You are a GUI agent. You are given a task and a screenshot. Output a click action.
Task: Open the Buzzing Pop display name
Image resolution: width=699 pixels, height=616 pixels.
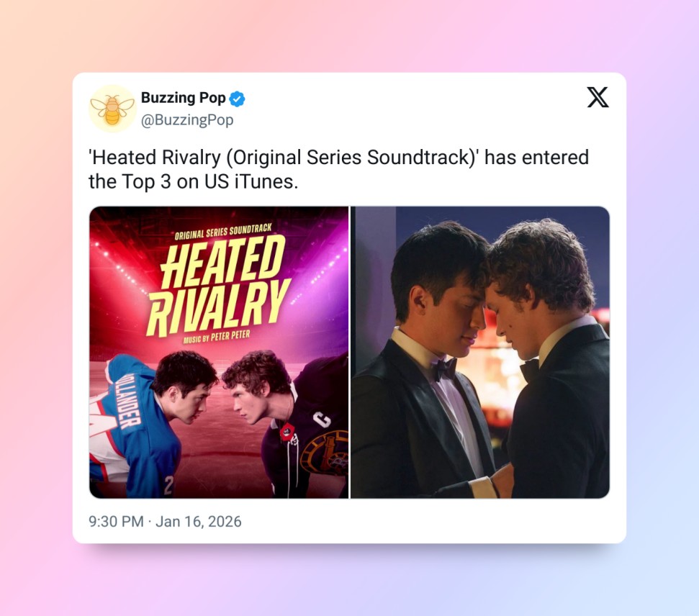tap(184, 98)
